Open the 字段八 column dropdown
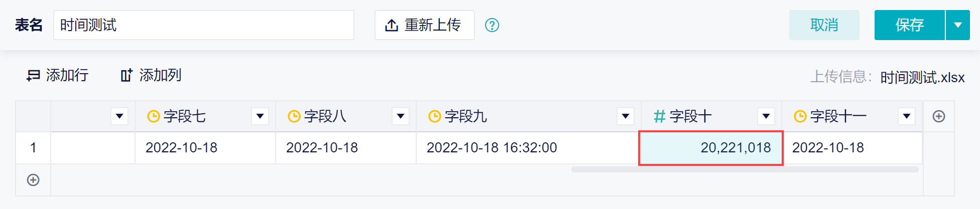This screenshot has height=209, width=980. click(x=401, y=116)
